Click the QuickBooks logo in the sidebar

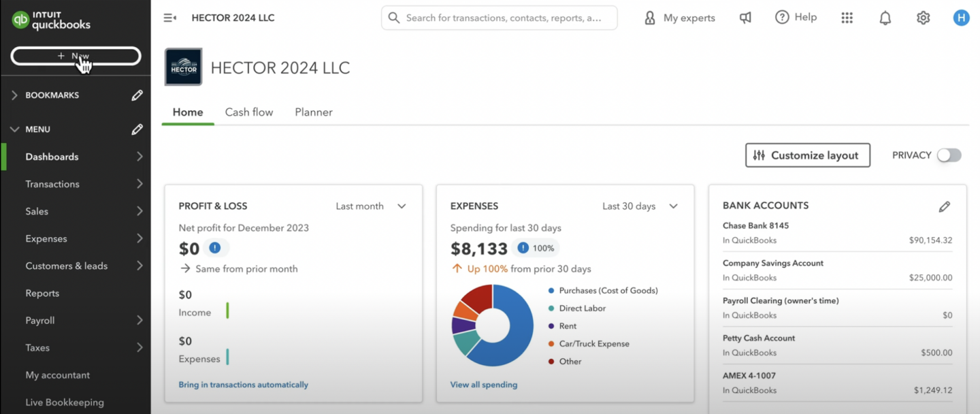[51, 20]
